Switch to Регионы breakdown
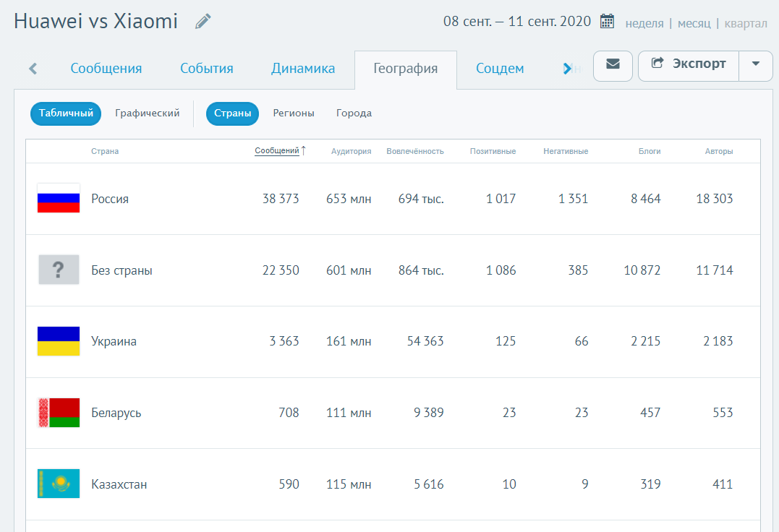 (x=294, y=113)
